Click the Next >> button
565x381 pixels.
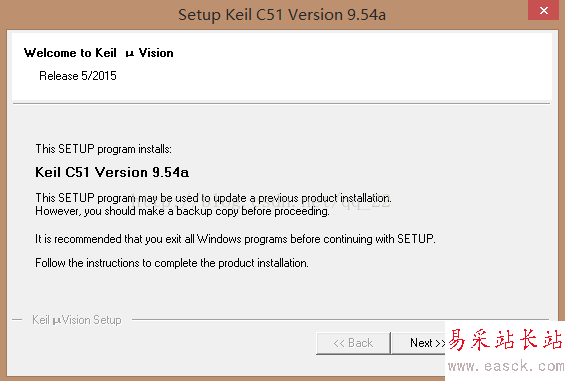point(419,343)
